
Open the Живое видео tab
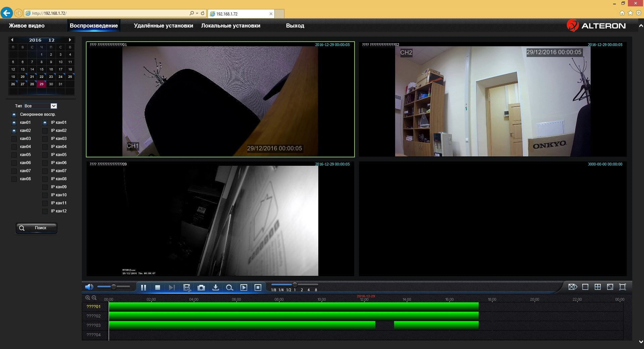pos(26,26)
